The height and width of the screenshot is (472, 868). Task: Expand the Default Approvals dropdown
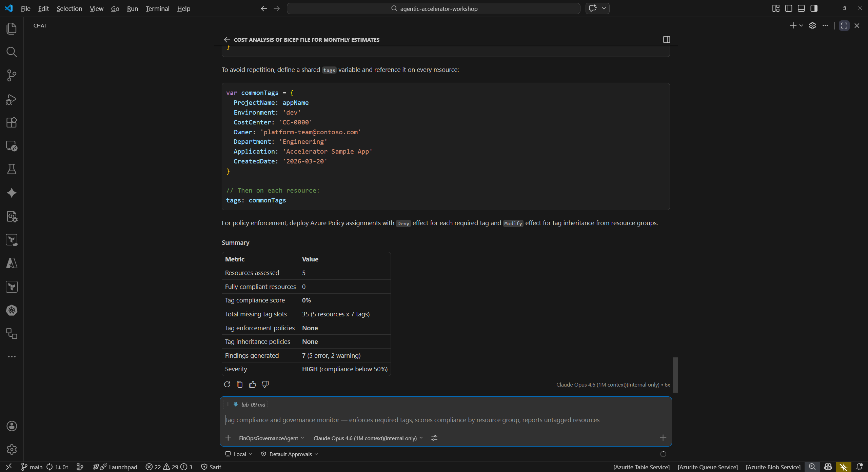[289, 454]
